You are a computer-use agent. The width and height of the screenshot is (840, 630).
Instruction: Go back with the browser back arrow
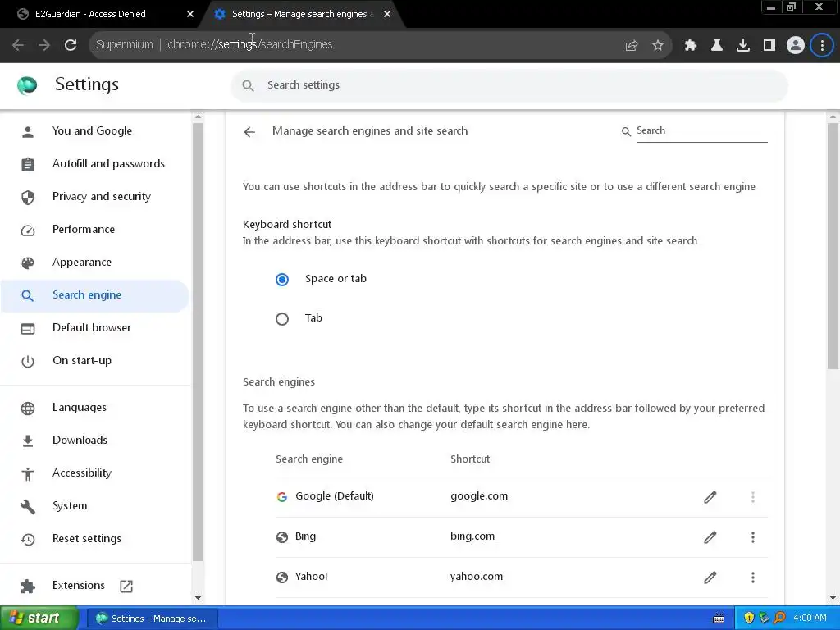point(18,45)
